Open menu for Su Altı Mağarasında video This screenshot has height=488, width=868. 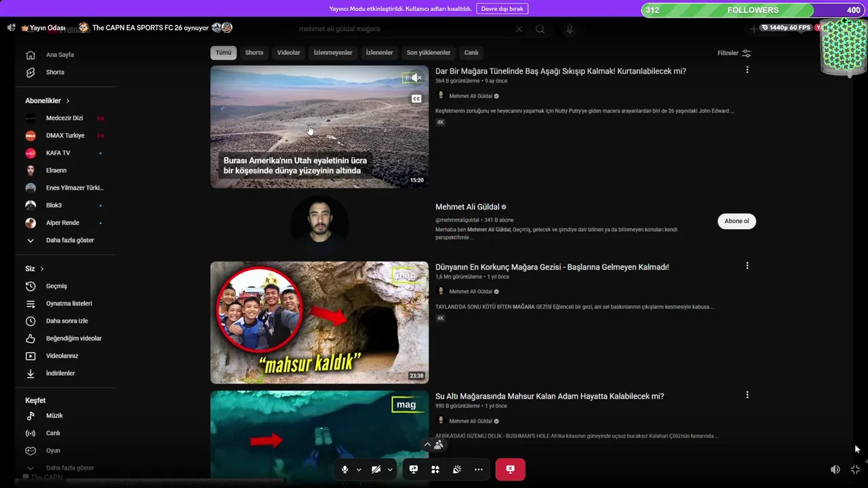click(747, 395)
